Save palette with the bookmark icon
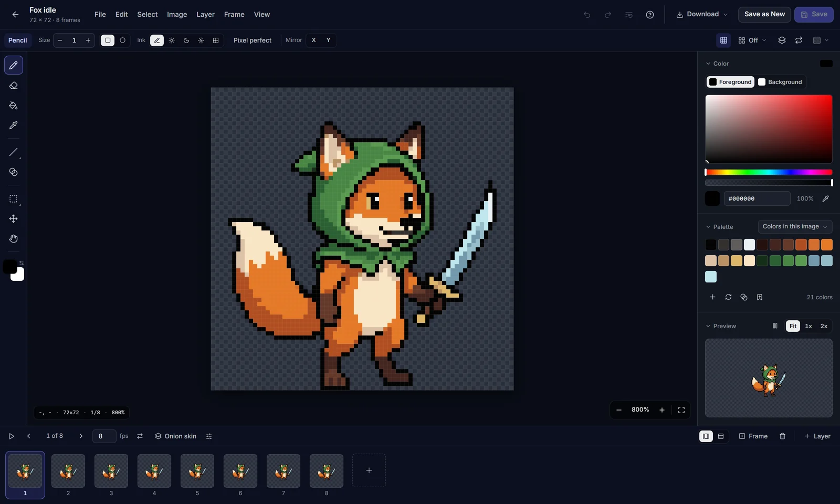The height and width of the screenshot is (504, 840). pyautogui.click(x=760, y=297)
